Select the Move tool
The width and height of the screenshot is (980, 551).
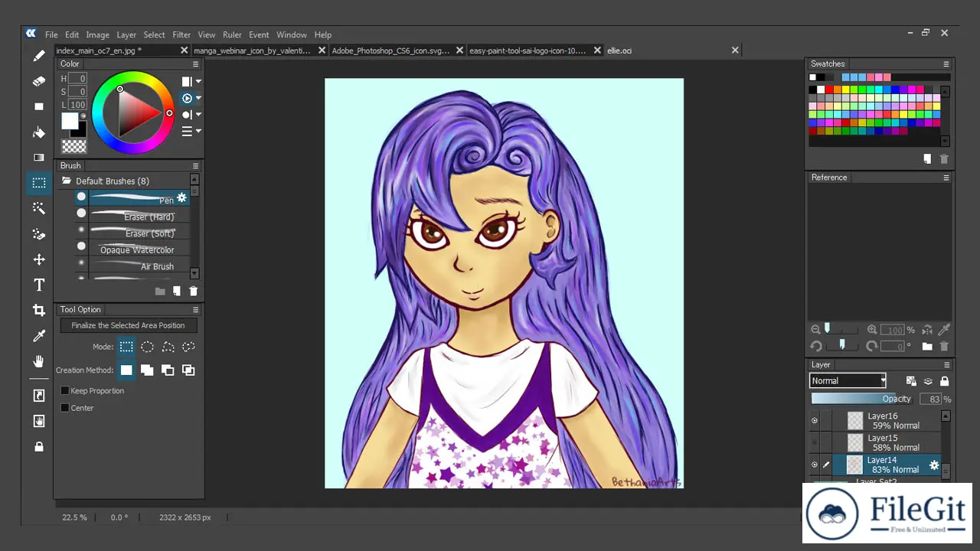click(x=39, y=259)
